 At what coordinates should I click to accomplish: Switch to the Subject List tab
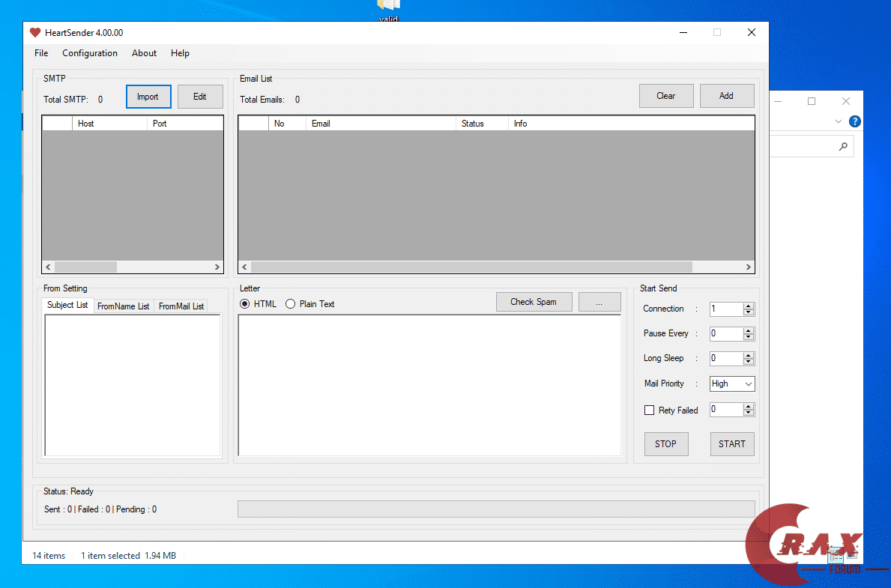pyautogui.click(x=67, y=305)
